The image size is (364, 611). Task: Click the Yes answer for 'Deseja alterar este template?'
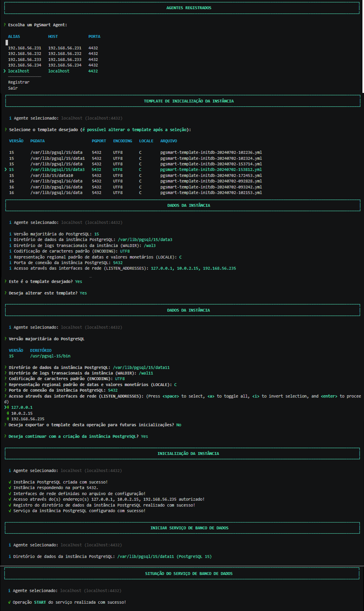pos(83,293)
